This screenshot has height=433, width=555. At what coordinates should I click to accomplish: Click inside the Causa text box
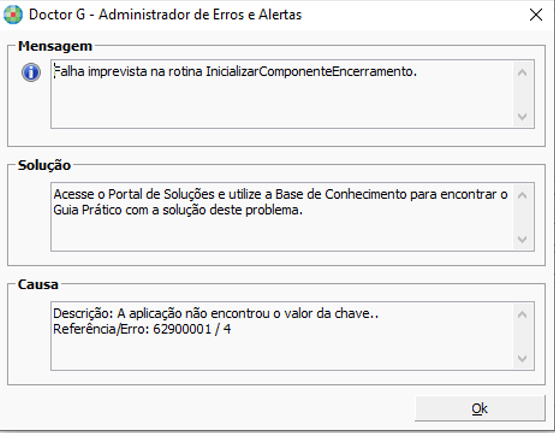point(282,336)
